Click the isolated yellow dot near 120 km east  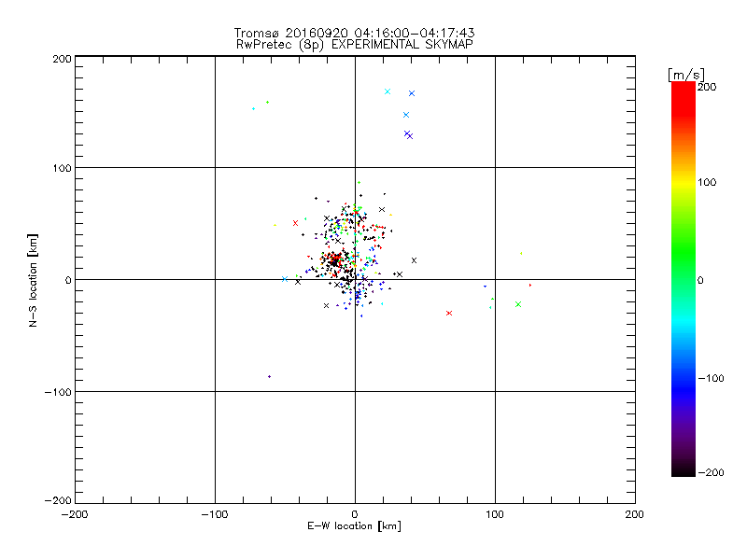click(x=521, y=253)
